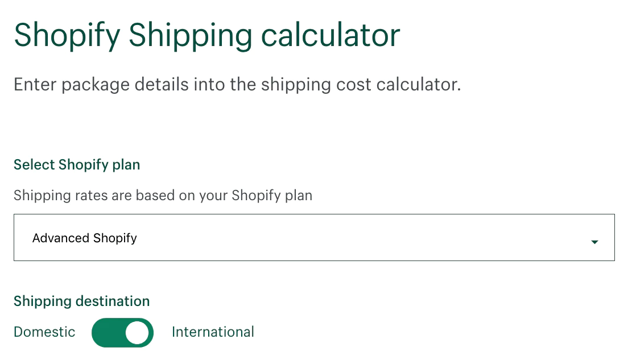
Task: Click the green track of the Domestic/International switch
Action: [x=108, y=332]
